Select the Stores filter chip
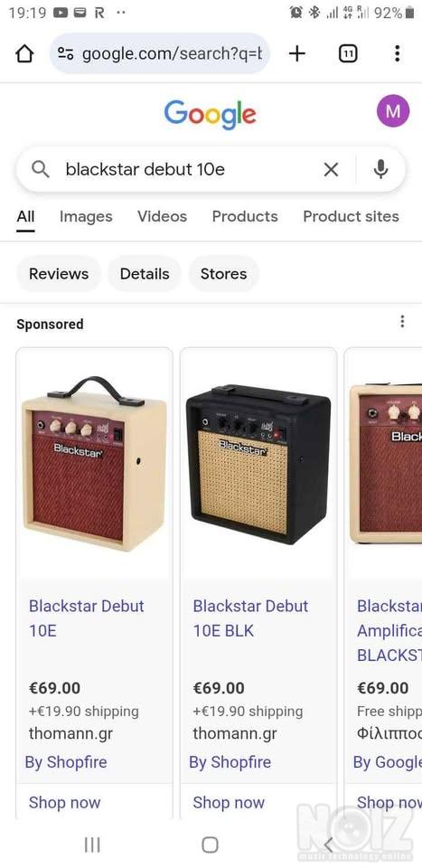 [223, 274]
